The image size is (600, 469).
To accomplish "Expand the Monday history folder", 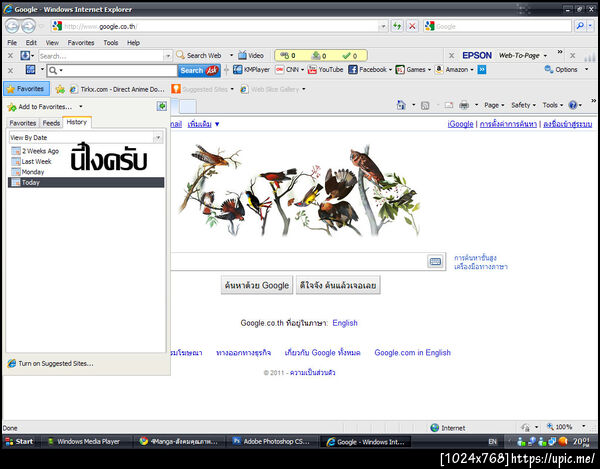I will 28,172.
